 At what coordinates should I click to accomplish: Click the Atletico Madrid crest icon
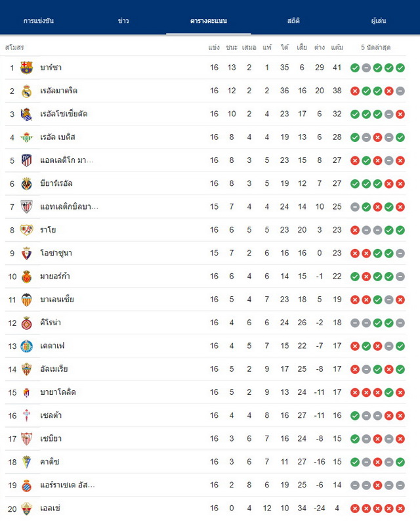tap(26, 160)
